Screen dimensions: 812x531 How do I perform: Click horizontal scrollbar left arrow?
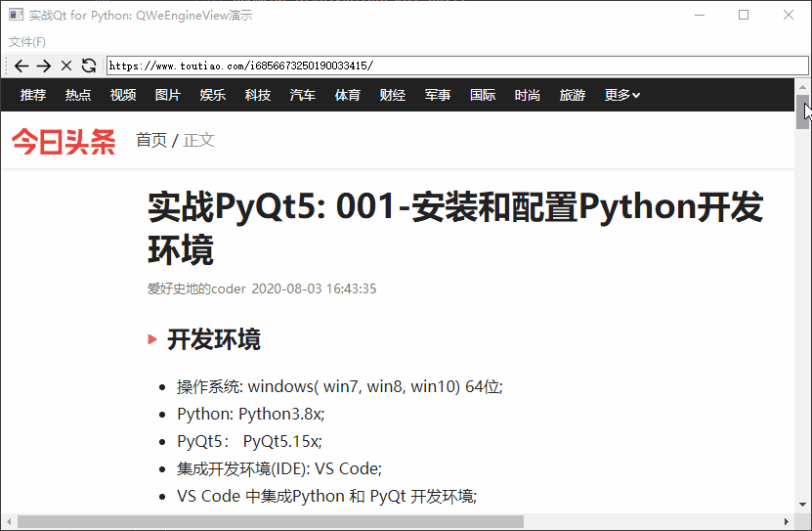point(9,521)
